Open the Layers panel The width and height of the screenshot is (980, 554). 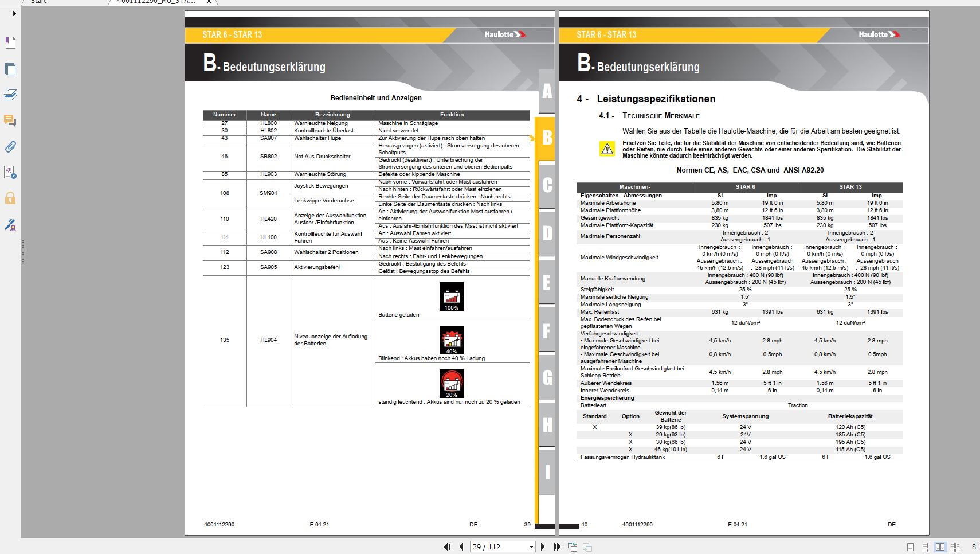click(10, 95)
